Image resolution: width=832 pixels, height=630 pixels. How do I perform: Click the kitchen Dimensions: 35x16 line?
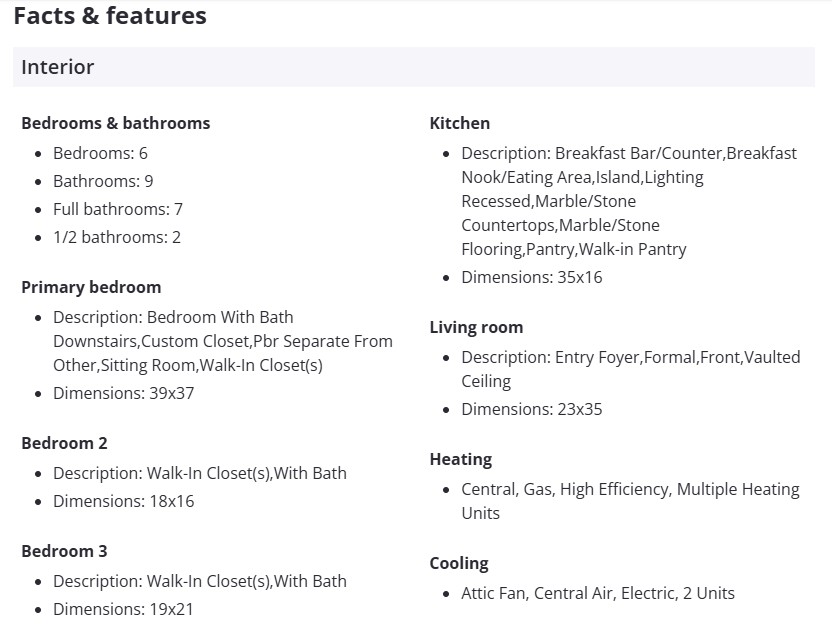[532, 277]
